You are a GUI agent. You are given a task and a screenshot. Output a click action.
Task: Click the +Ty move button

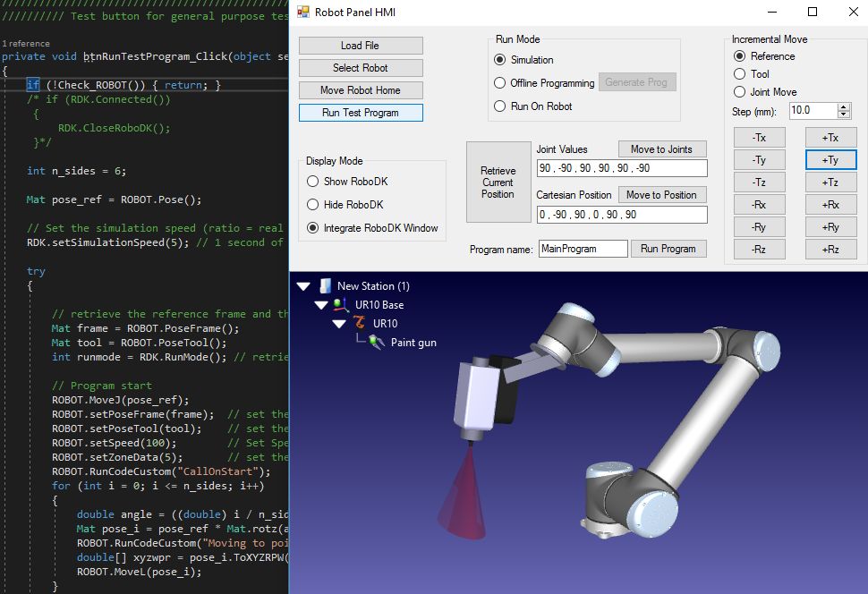(830, 160)
